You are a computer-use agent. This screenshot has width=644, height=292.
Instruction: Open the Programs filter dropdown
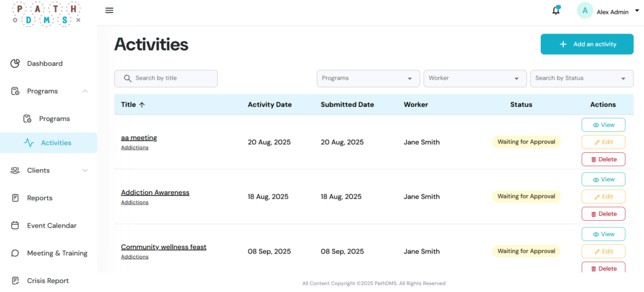368,79
